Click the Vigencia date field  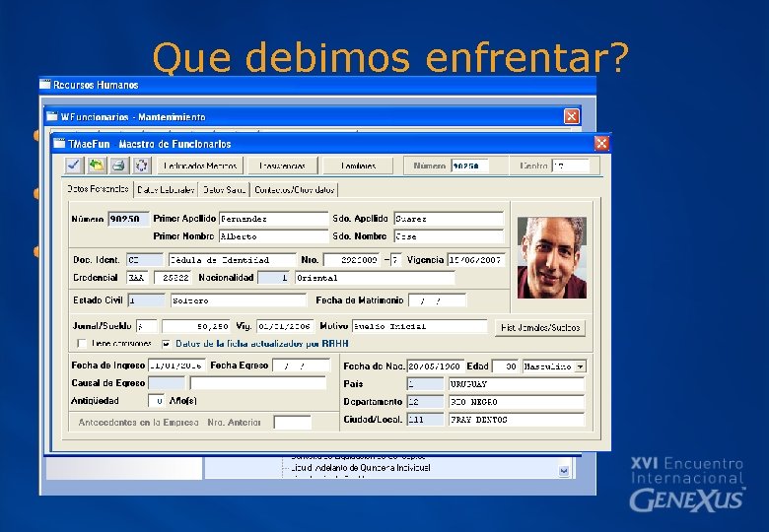coord(476,260)
